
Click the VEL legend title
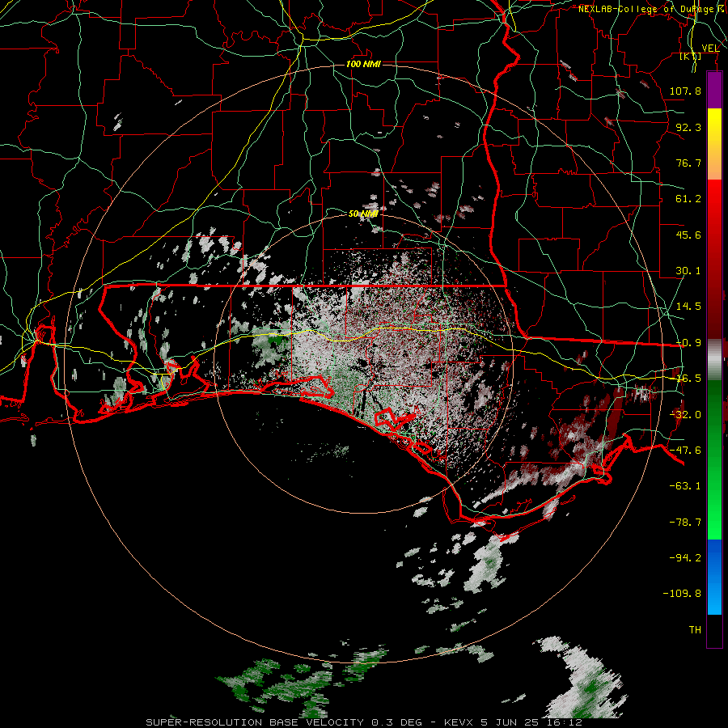coord(710,49)
